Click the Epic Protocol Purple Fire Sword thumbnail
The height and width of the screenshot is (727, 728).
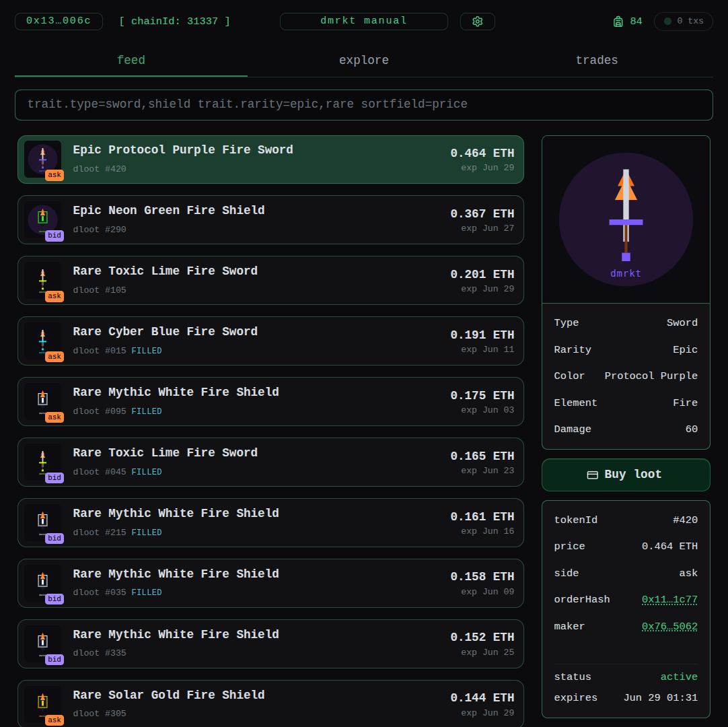point(42,159)
